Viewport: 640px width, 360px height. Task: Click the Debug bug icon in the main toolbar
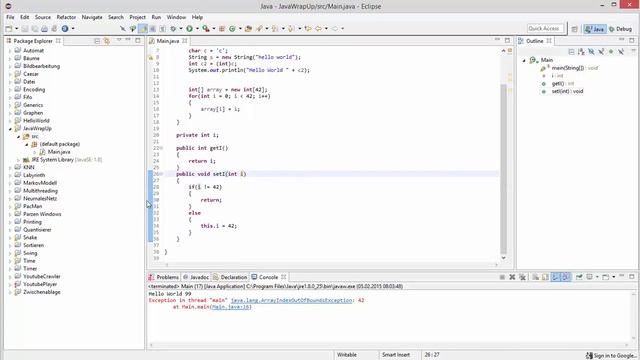pyautogui.click(x=173, y=29)
